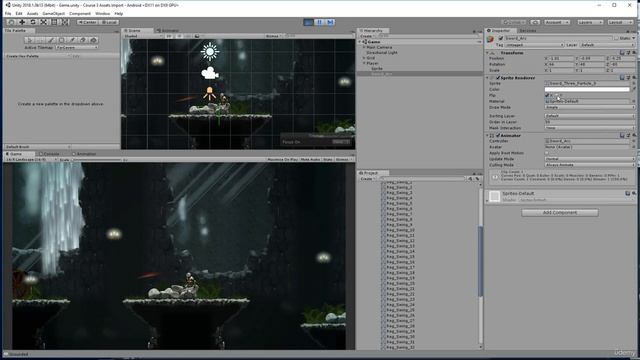Open the Window menu
The height and width of the screenshot is (360, 640).
pos(102,13)
